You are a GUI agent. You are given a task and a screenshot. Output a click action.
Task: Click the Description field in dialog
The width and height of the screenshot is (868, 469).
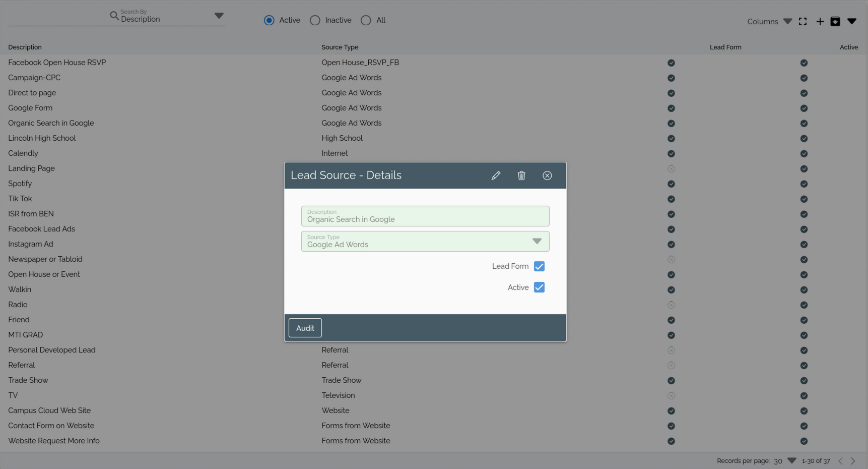(425, 216)
